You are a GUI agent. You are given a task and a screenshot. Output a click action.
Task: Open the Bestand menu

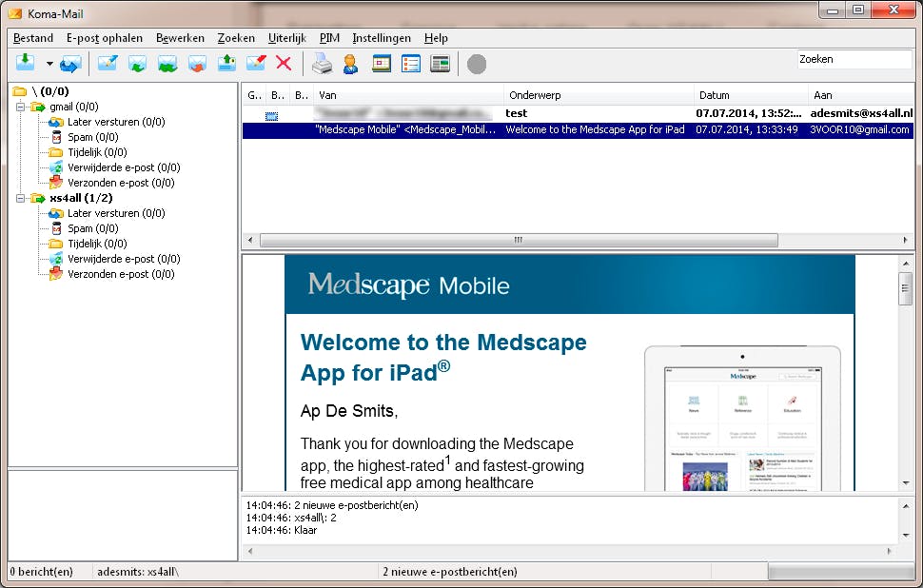[x=33, y=38]
